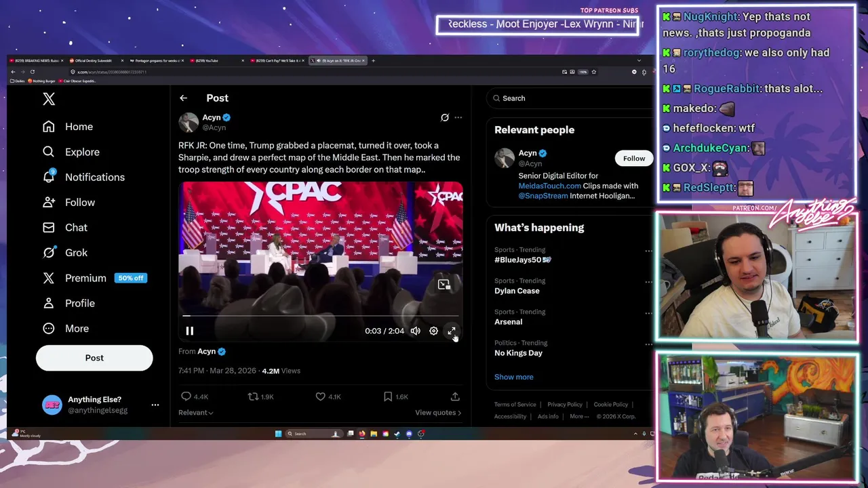Repost the tweet showing 1.9K
The image size is (868, 488).
(x=260, y=396)
